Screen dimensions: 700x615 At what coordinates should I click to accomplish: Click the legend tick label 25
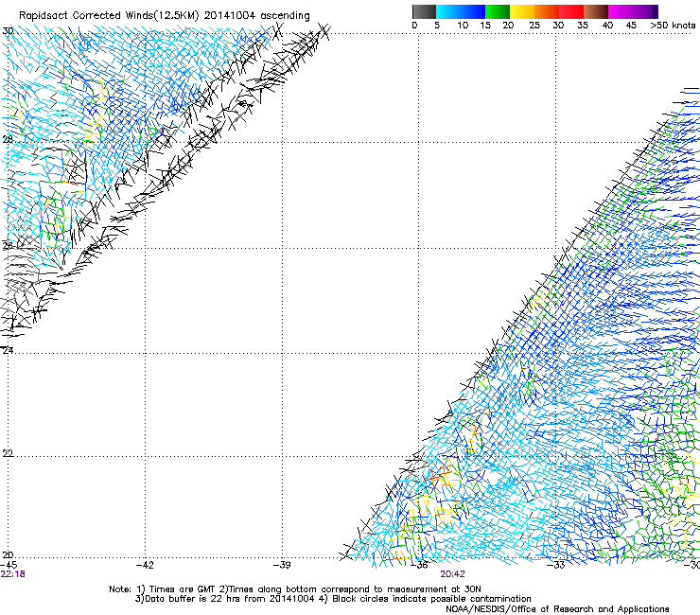534,26
